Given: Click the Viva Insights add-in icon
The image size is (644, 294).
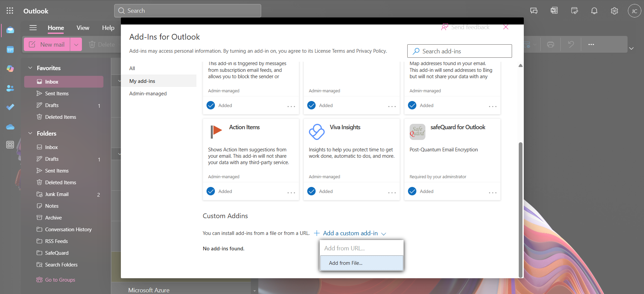Looking at the screenshot, I should point(317,132).
